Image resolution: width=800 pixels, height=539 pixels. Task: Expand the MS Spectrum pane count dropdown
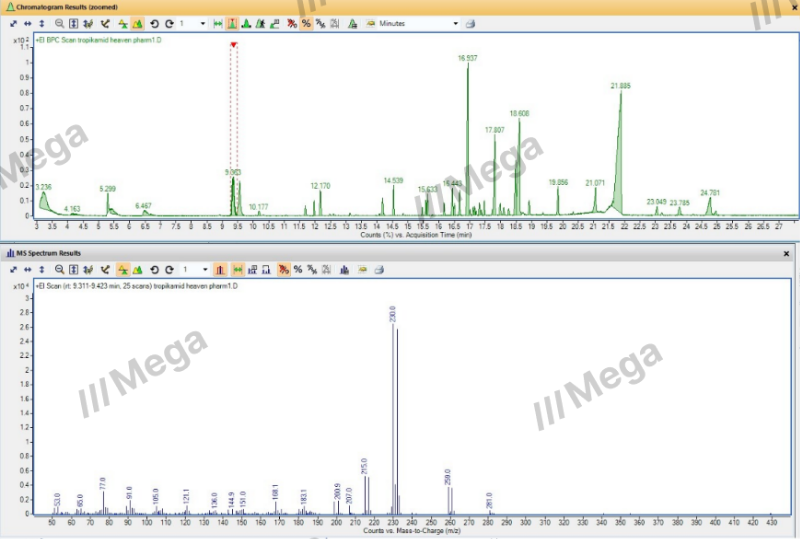point(204,270)
